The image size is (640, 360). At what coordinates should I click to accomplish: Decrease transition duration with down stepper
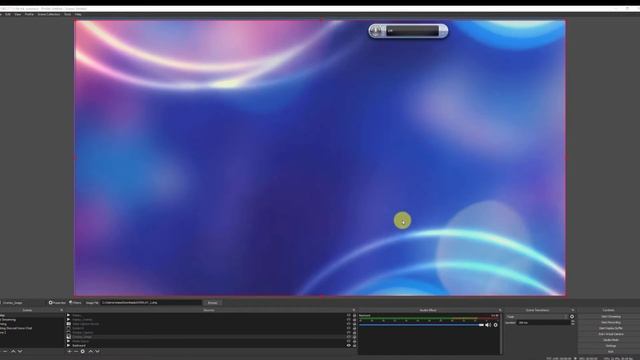coord(573,324)
